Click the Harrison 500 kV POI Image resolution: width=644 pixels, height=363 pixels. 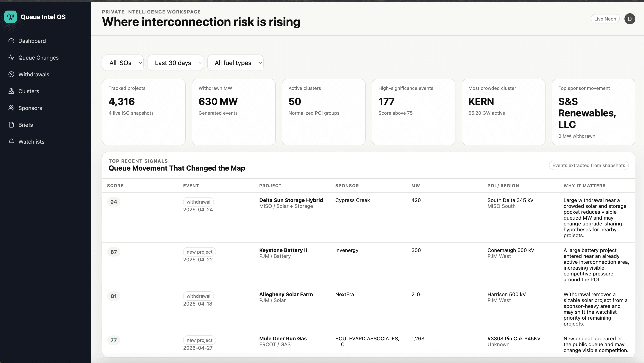tap(506, 294)
